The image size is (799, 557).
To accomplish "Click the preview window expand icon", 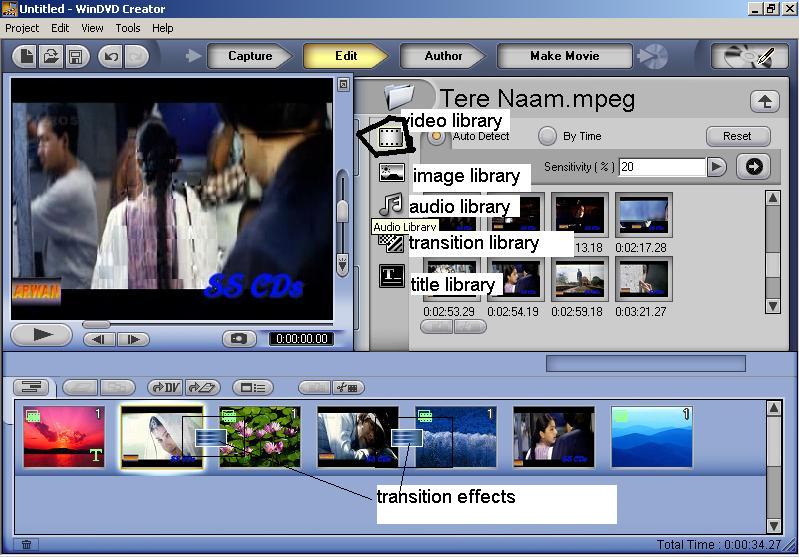I will click(x=343, y=85).
